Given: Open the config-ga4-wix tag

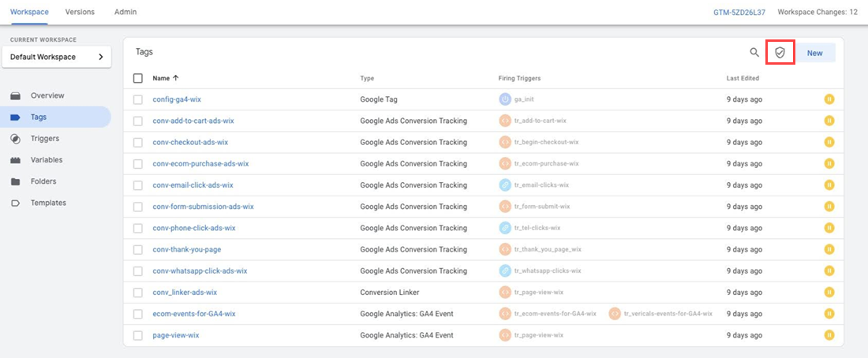Looking at the screenshot, I should [x=177, y=99].
